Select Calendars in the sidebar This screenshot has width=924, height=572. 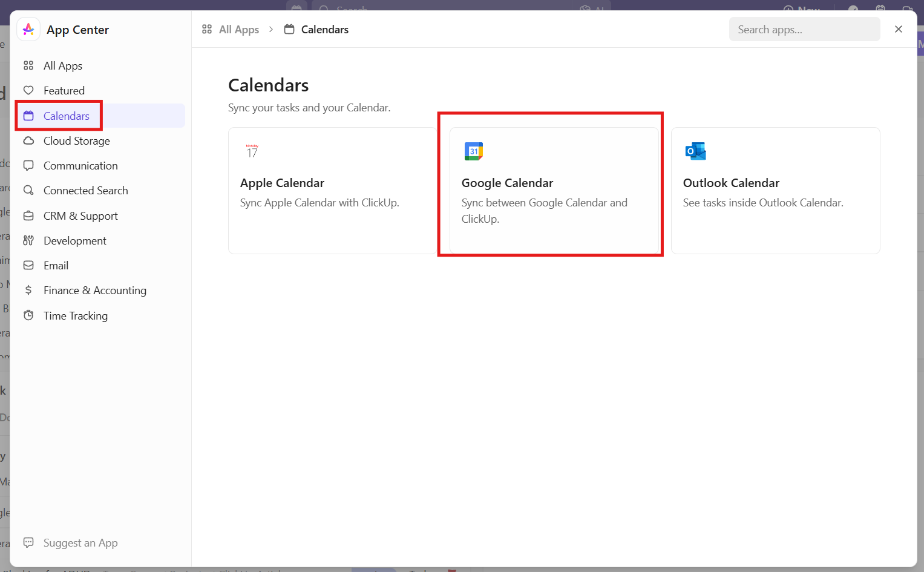tap(66, 116)
